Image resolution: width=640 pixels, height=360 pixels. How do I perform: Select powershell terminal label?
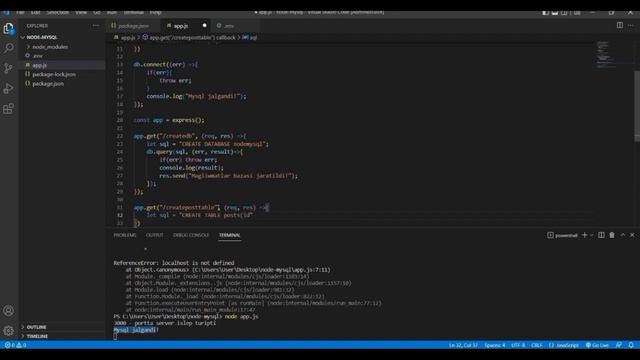point(562,235)
